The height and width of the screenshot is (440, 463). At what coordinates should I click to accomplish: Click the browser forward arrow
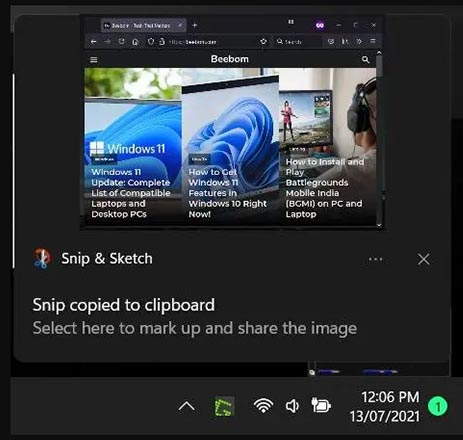pos(107,42)
